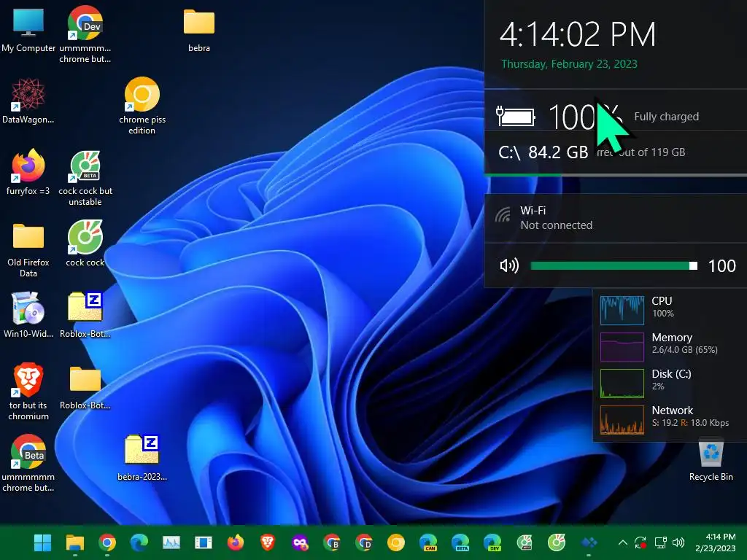Open the taskbar volume speaker icon
Screen dimensions: 747x560
678,542
